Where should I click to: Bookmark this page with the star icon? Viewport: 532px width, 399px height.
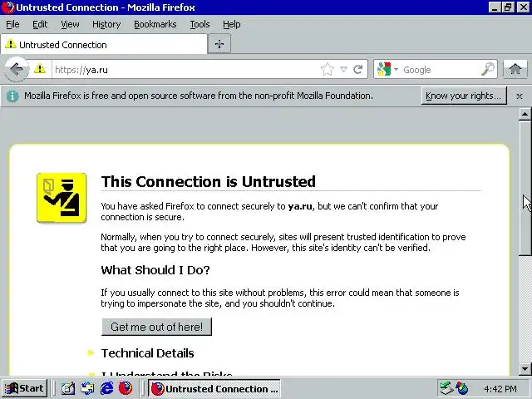pyautogui.click(x=327, y=70)
